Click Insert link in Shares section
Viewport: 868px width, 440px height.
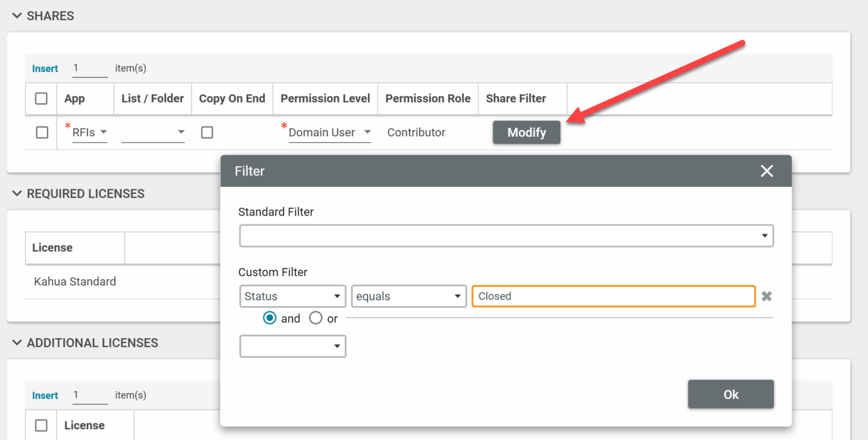(x=45, y=69)
